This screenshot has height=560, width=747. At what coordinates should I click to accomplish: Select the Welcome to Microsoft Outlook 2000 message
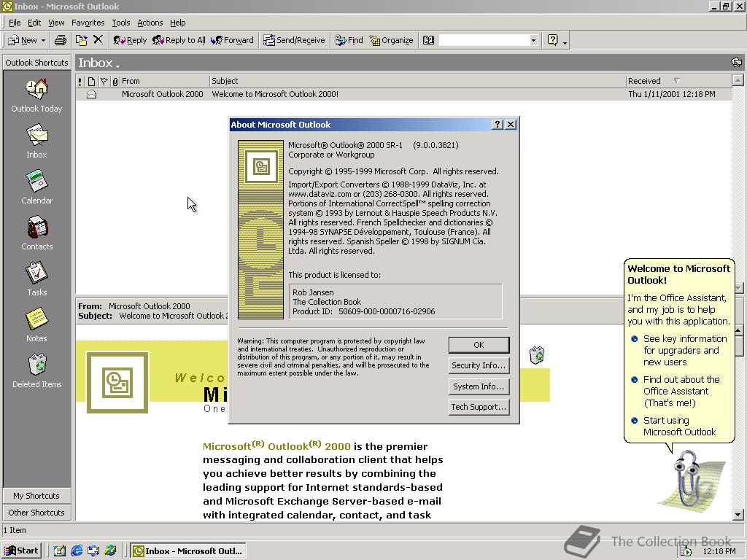click(x=403, y=94)
